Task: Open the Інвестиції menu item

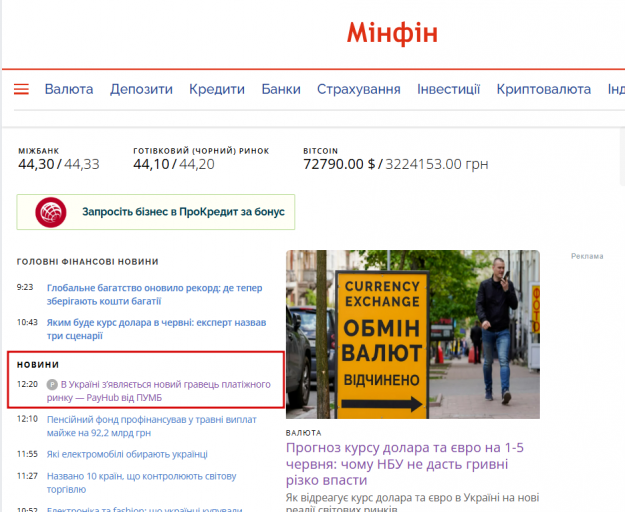Action: (448, 89)
